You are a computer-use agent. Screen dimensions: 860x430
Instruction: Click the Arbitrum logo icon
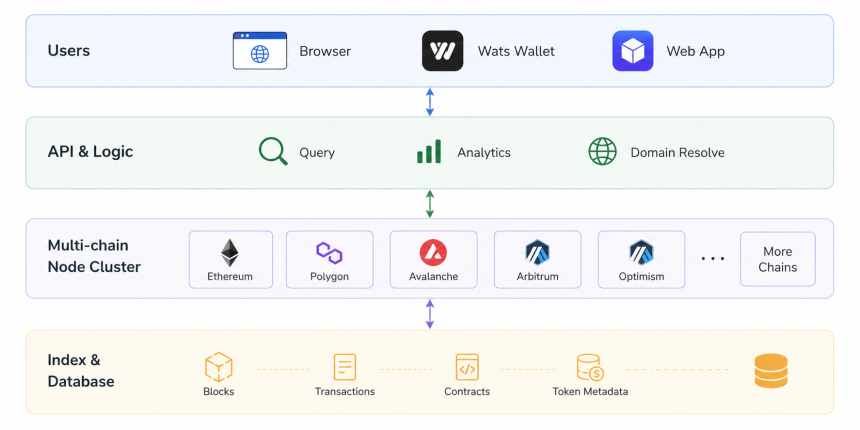coord(538,253)
